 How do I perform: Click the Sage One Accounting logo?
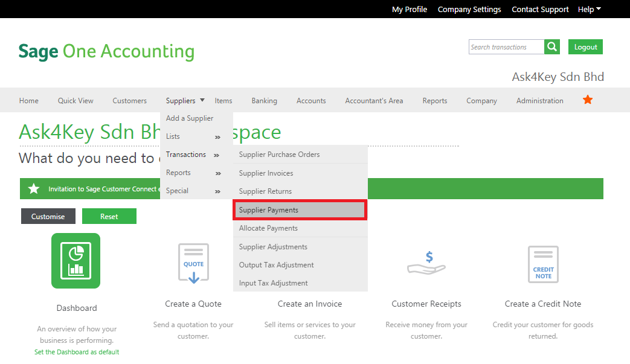click(x=106, y=52)
